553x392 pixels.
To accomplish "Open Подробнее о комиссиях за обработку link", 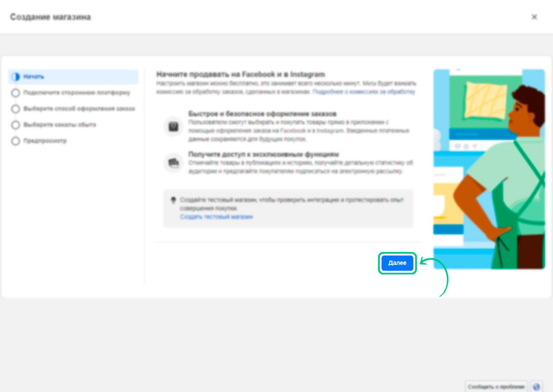I will click(364, 92).
